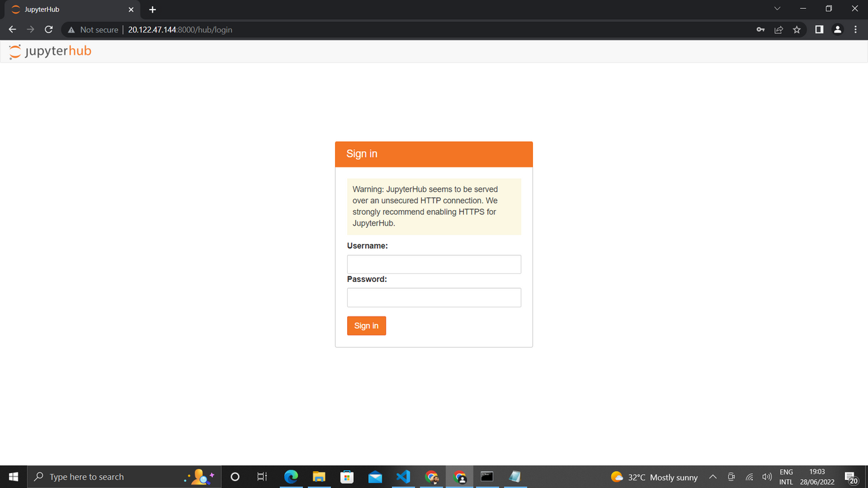
Task: Click the ENG INTL language indicator
Action: click(x=787, y=477)
